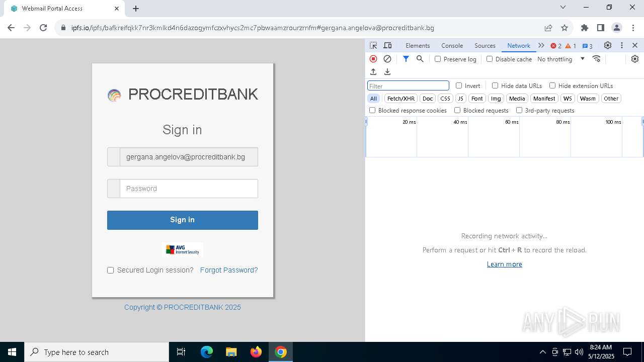
Task: Close the DevTools panel
Action: click(635, 45)
